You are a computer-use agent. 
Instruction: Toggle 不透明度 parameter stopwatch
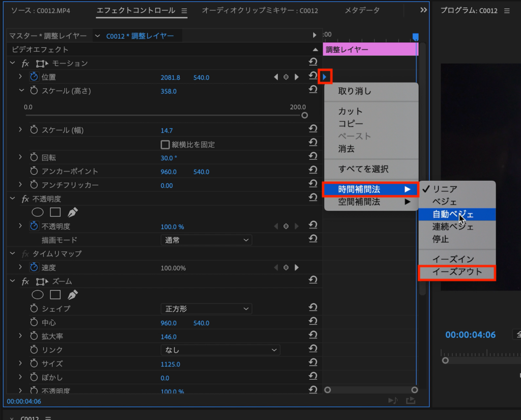(x=34, y=226)
